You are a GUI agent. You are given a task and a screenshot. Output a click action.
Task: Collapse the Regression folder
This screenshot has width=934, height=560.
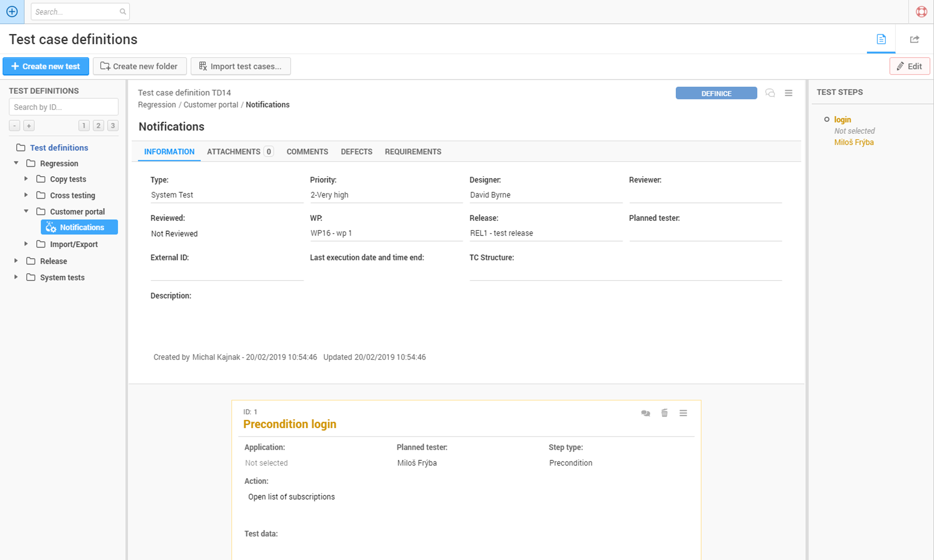pos(16,163)
